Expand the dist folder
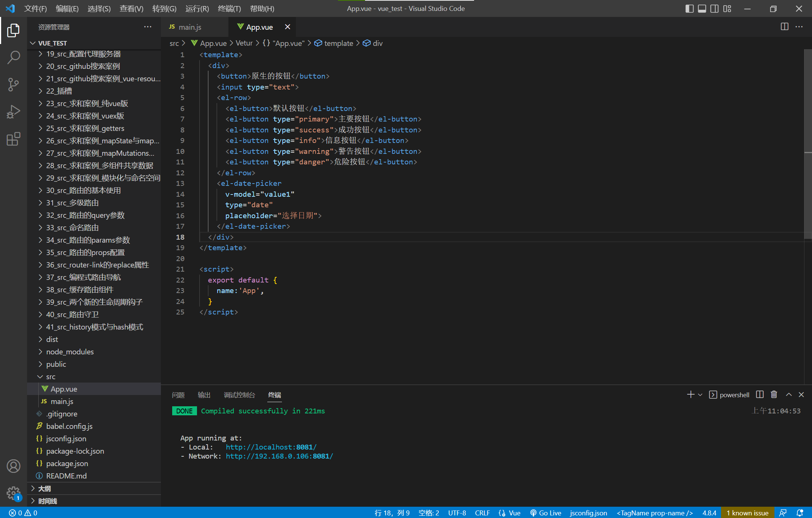This screenshot has height=518, width=812. coord(94,339)
